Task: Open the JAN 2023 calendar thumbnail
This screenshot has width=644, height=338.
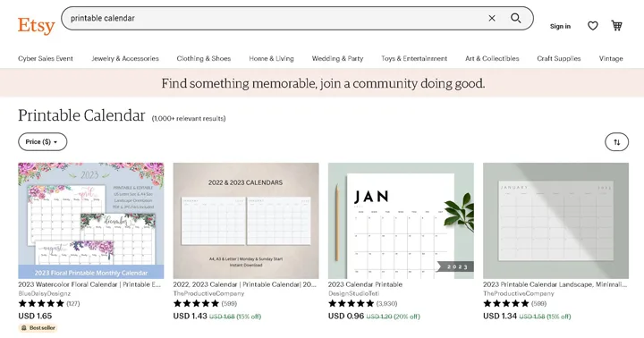Action: (x=401, y=221)
